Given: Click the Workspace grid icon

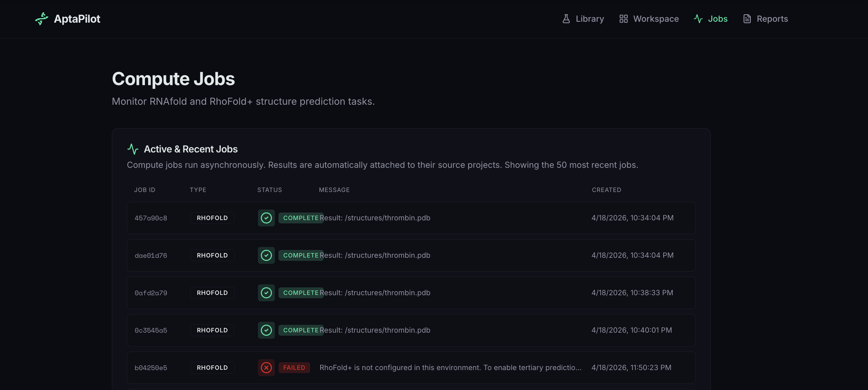Looking at the screenshot, I should 623,19.
